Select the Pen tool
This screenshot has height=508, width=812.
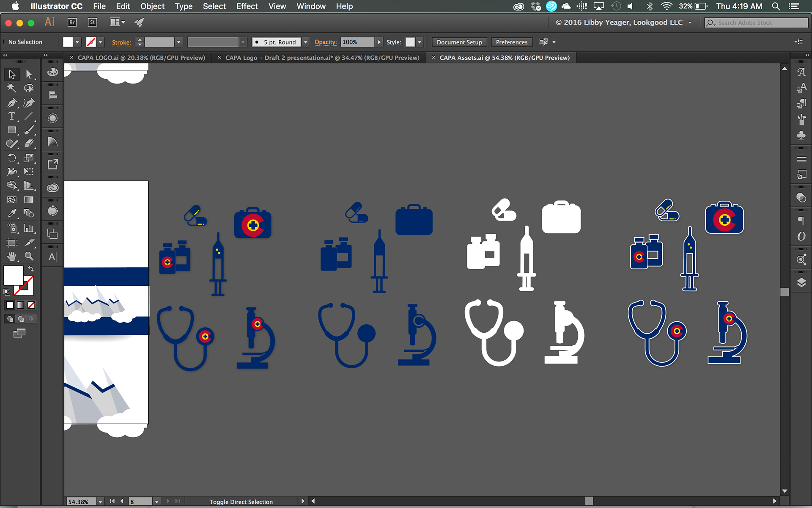[x=11, y=102]
